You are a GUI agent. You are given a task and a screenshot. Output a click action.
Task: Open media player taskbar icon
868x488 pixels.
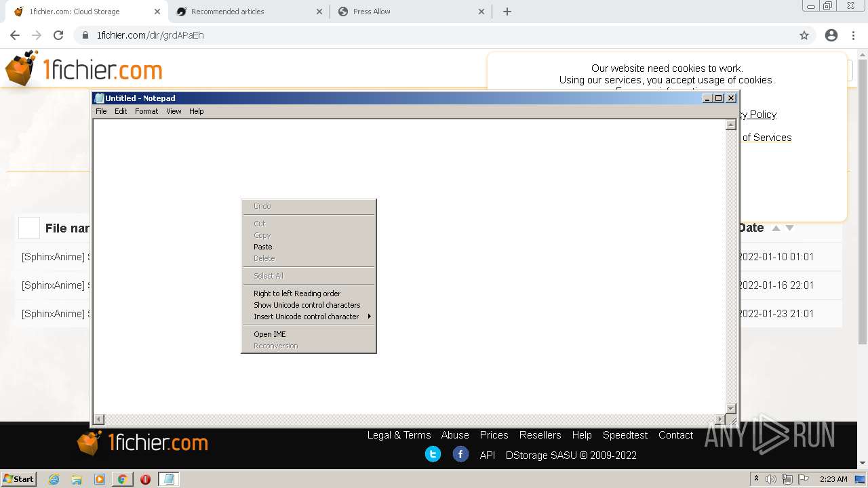[x=100, y=479]
